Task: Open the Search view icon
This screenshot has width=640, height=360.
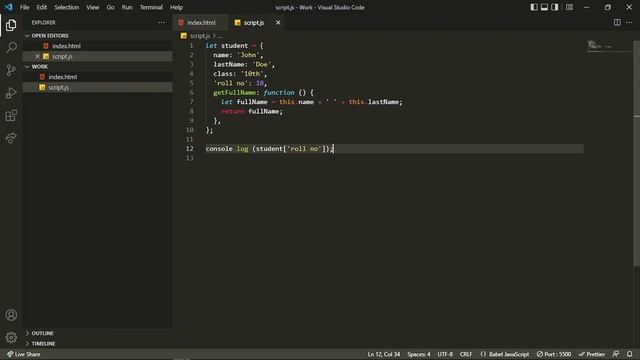Action: (x=11, y=47)
